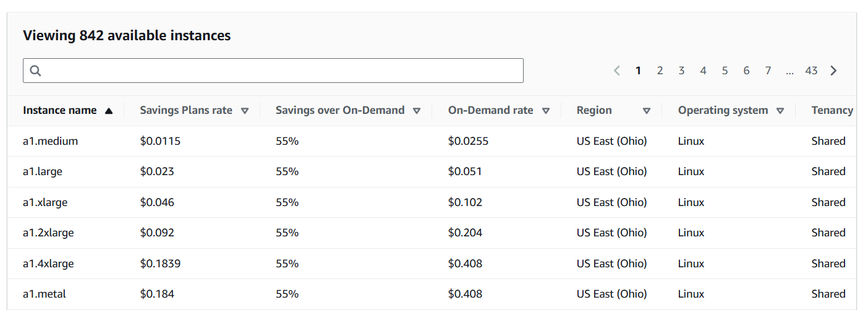Viewport: 868px width, 310px height.
Task: Click Linux in the a1.large row
Action: coord(691,171)
